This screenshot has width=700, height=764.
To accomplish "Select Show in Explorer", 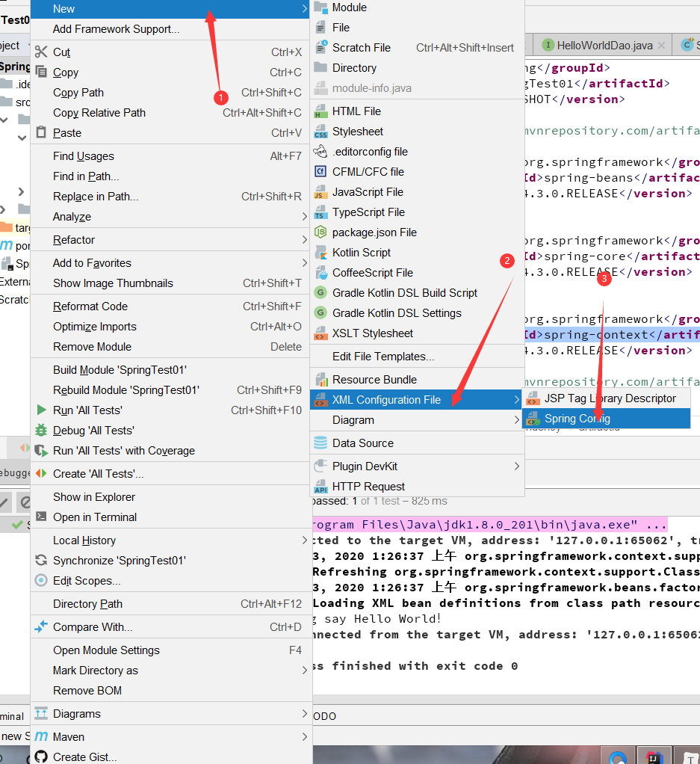I will point(170,497).
